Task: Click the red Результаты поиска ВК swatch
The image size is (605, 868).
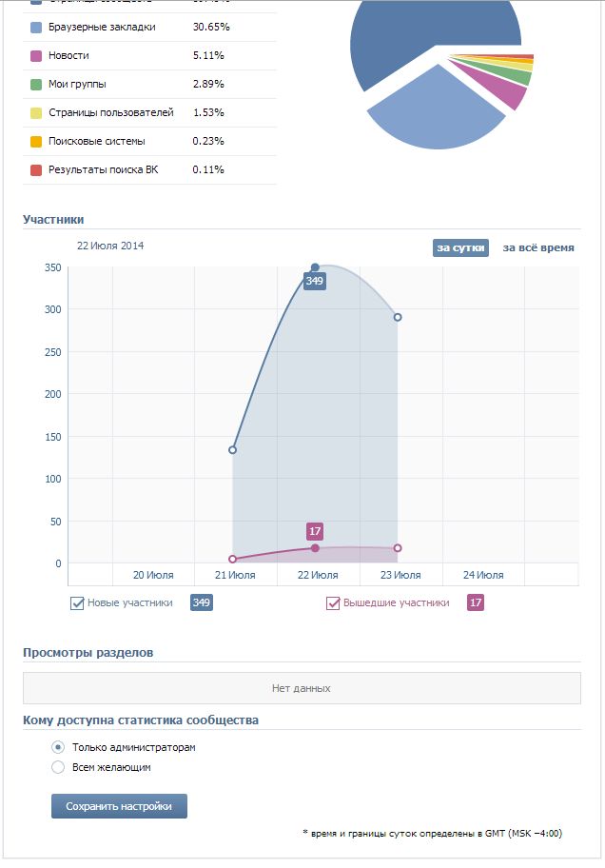Action: [36, 170]
